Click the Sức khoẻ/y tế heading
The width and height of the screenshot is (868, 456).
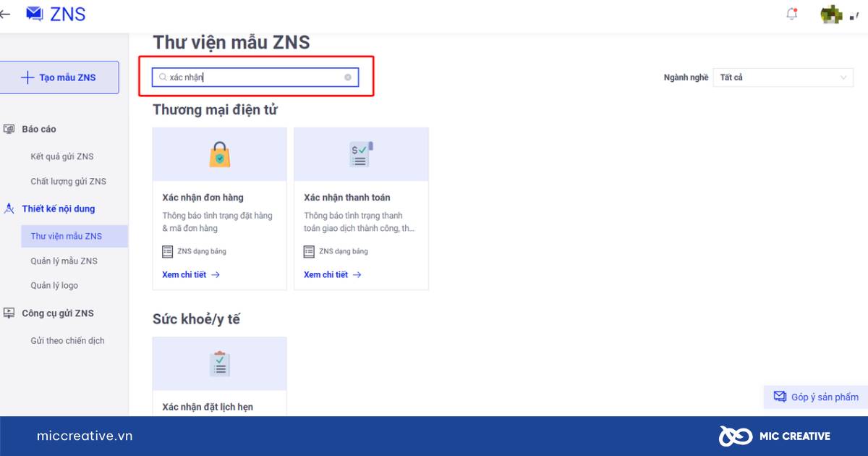(x=196, y=318)
